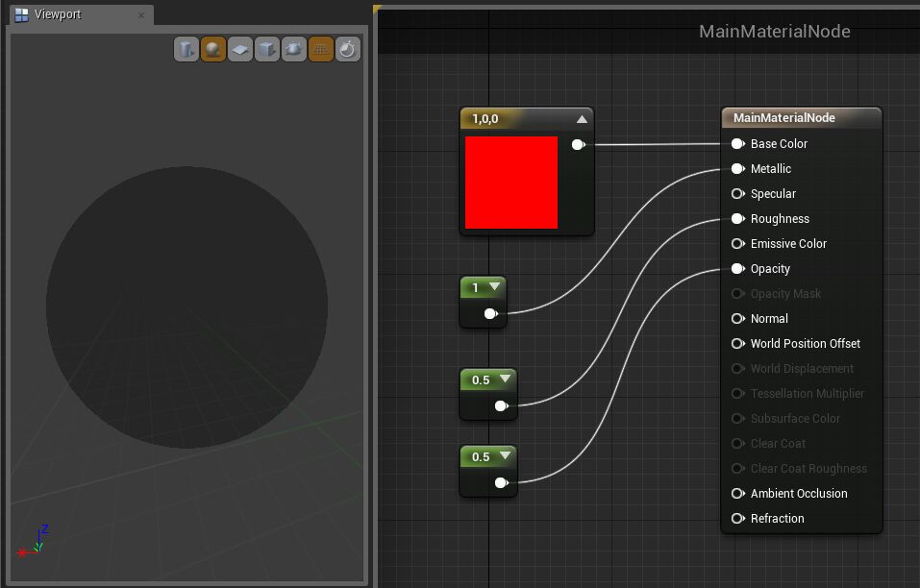The image size is (920, 588).
Task: Switch to the Viewport tab
Action: [58, 14]
